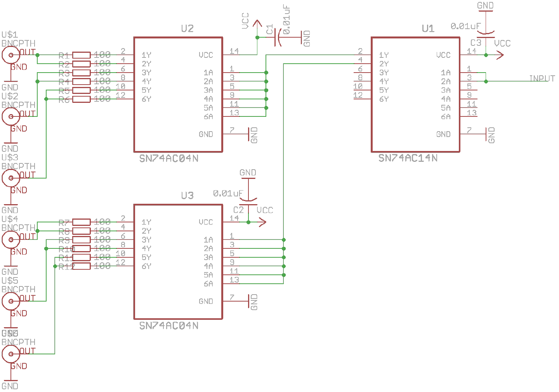The height and width of the screenshot is (392, 559).
Task: Select capacitor C2 symbol
Action: (248, 202)
